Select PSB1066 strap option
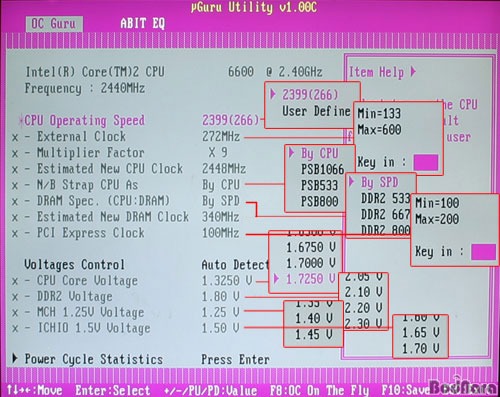The image size is (500, 397). click(x=322, y=169)
